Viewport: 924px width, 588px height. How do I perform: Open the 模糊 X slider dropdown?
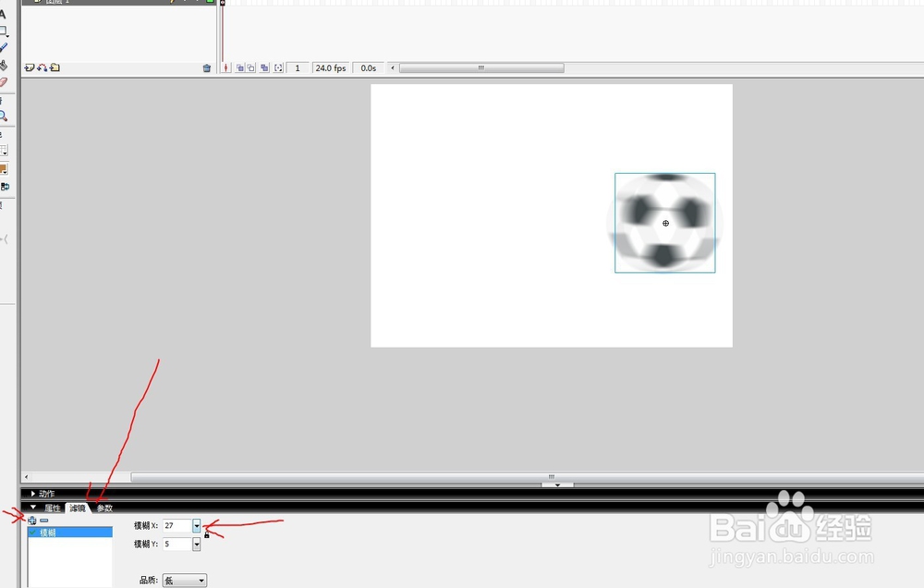pyautogui.click(x=197, y=525)
